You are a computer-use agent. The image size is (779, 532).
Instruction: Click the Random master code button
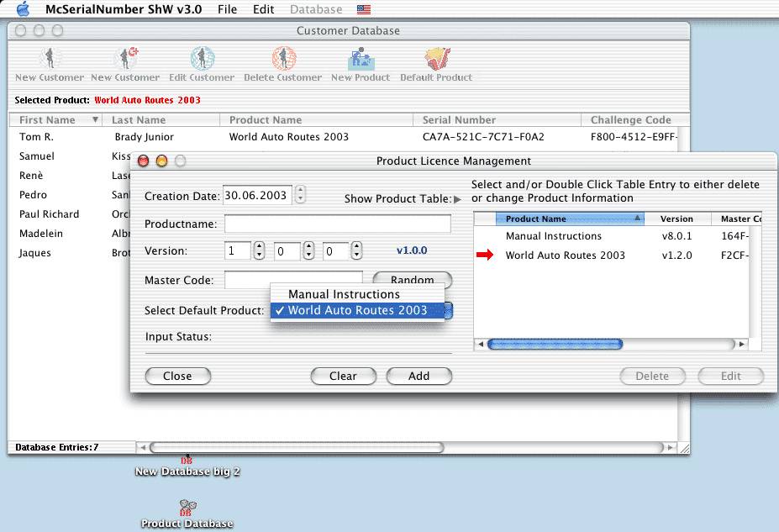412,280
